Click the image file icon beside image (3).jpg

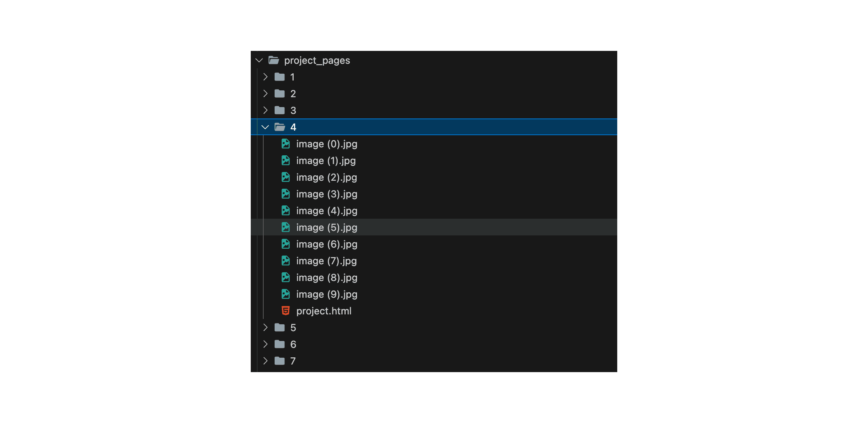pos(286,194)
